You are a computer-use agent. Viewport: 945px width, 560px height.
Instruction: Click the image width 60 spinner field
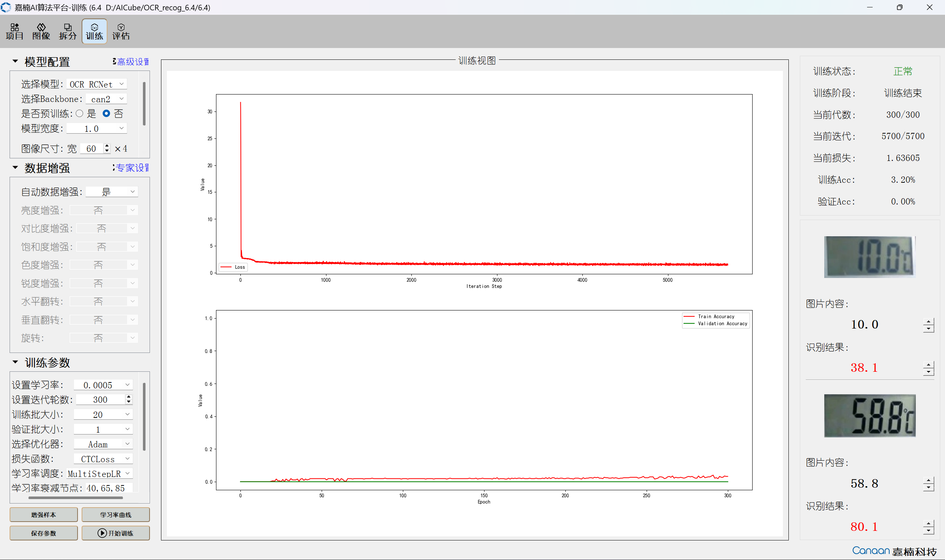(x=95, y=148)
